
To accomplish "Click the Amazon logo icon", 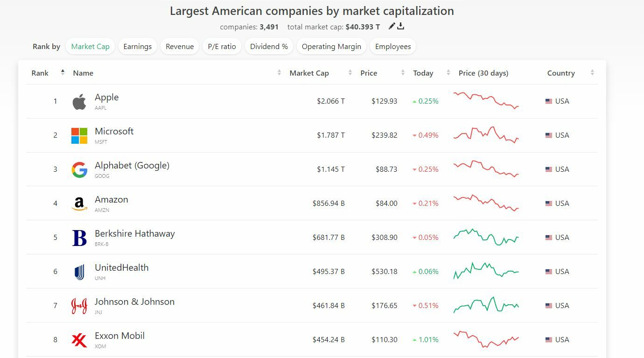I will click(x=79, y=204).
